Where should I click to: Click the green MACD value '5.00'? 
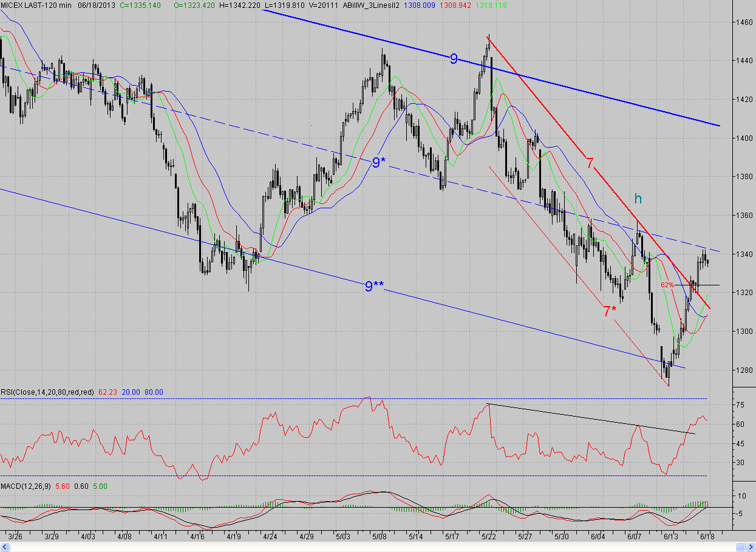click(x=101, y=486)
